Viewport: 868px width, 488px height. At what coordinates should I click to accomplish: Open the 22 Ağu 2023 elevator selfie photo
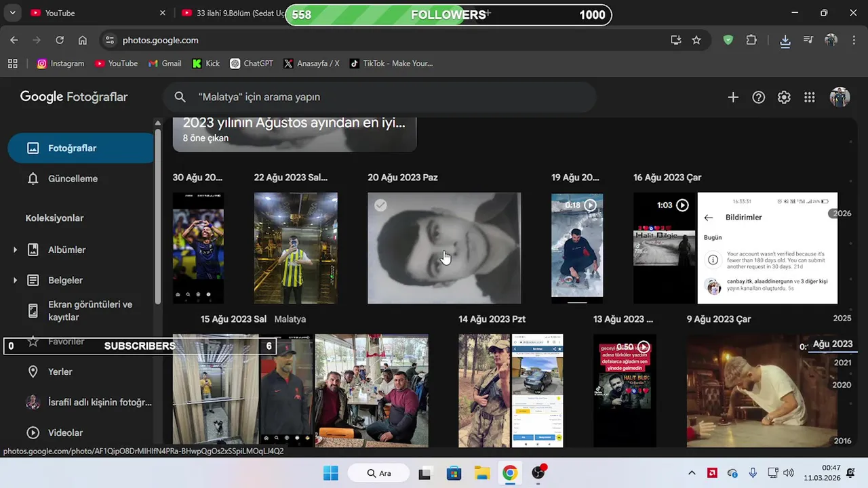pyautogui.click(x=296, y=248)
